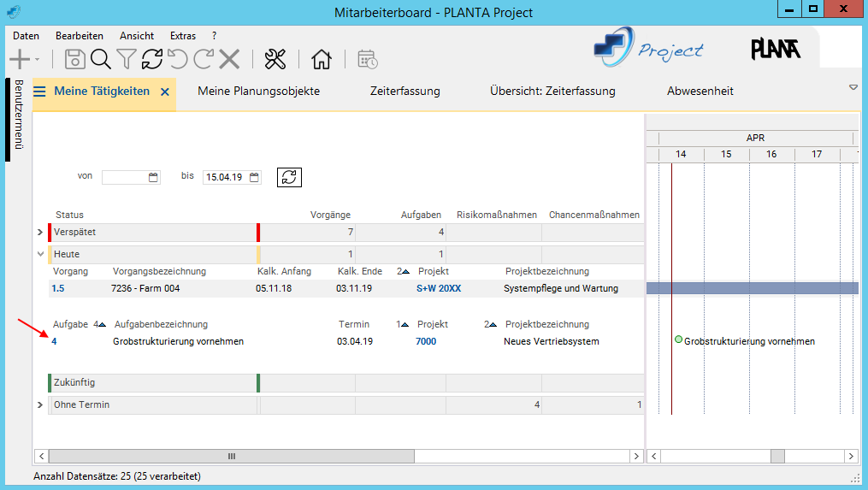Click the Filter funnel icon
Screen dimensions: 868x490
(x=127, y=59)
